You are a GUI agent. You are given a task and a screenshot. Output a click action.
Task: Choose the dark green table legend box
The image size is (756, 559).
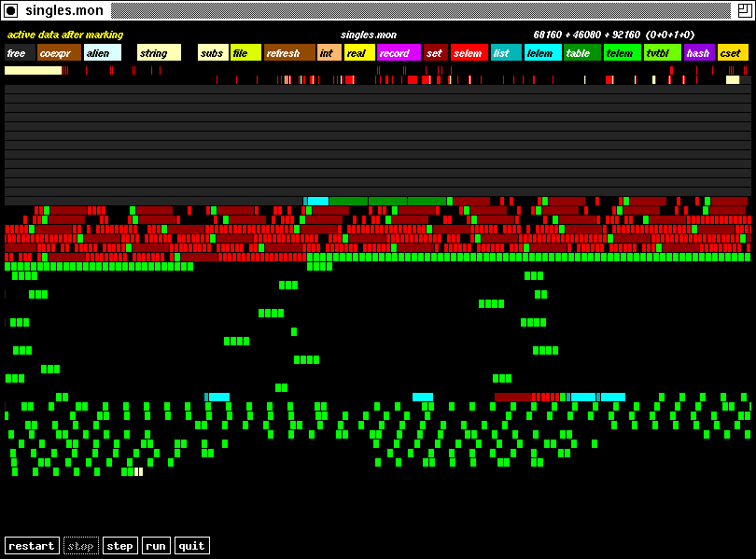[x=581, y=53]
